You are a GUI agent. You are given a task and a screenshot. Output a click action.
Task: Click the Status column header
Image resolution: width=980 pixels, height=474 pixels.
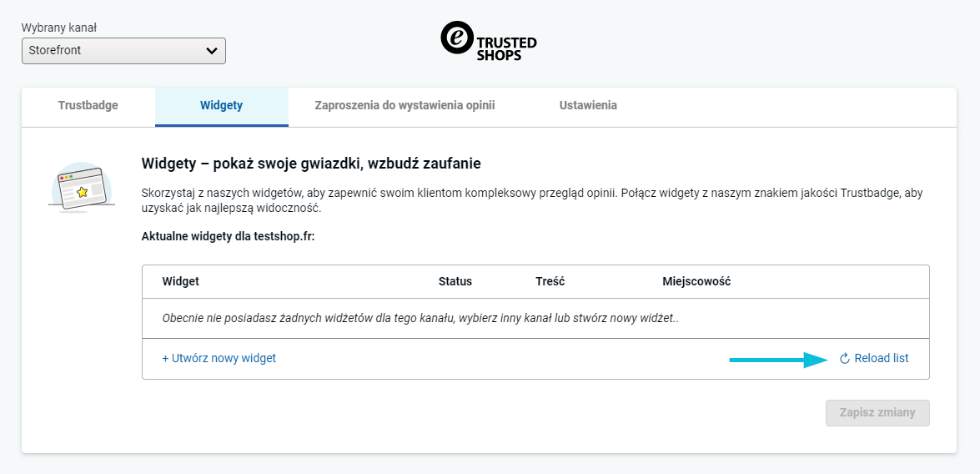pyautogui.click(x=455, y=281)
